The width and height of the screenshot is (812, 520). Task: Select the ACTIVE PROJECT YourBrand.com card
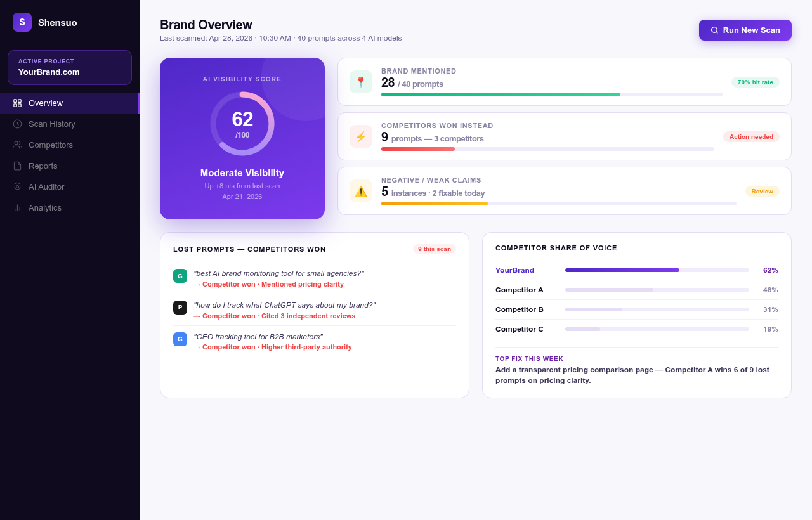coord(69,67)
